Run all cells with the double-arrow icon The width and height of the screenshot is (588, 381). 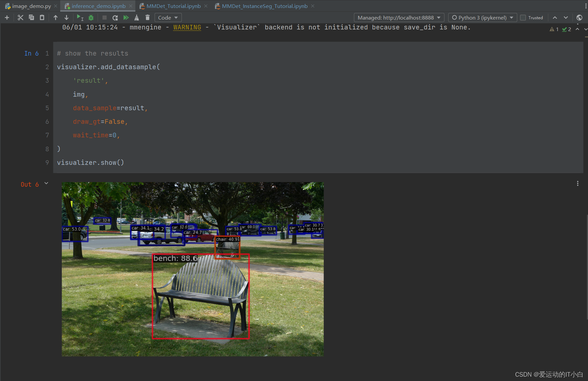[x=126, y=18]
